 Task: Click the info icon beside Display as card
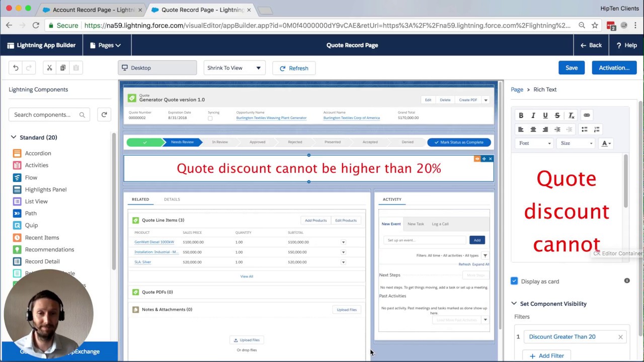[x=627, y=281]
